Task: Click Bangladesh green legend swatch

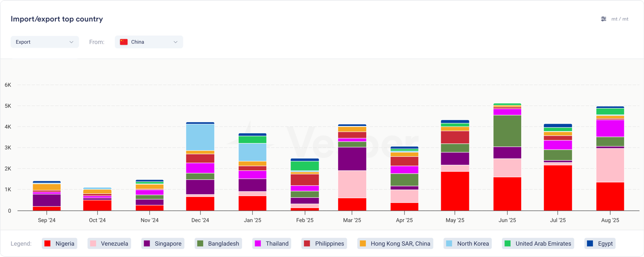Action: click(200, 243)
